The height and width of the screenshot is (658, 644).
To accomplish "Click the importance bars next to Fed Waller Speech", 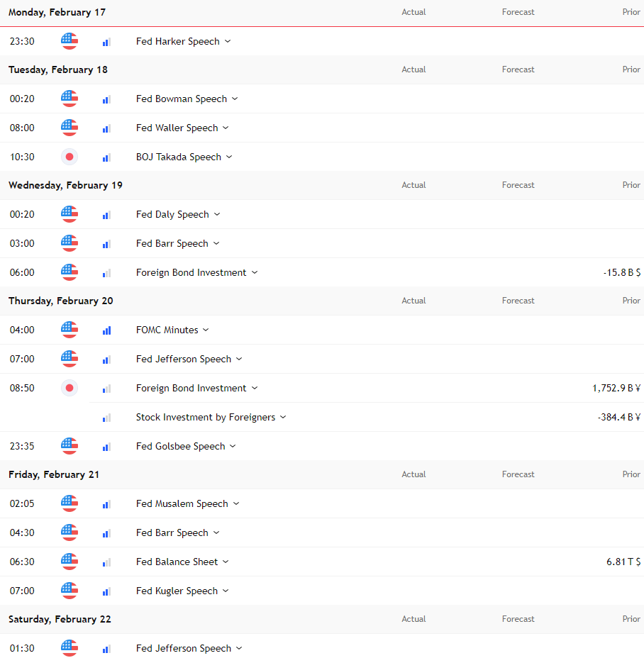I will 106,128.
